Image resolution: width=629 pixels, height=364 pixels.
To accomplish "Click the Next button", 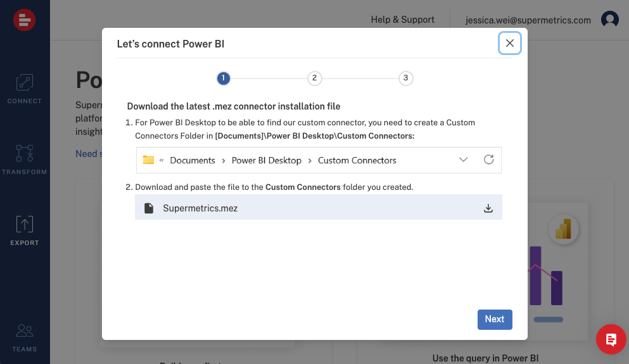I will pyautogui.click(x=495, y=320).
